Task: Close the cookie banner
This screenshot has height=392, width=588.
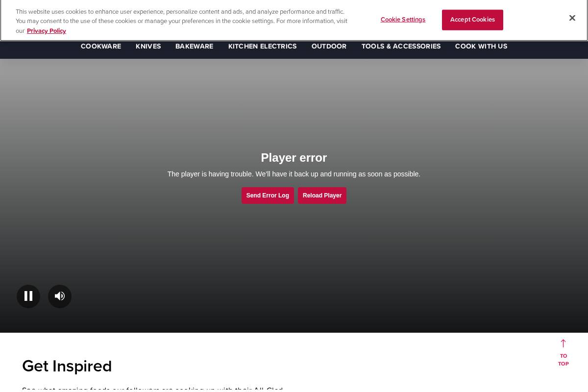Action: 572,18
